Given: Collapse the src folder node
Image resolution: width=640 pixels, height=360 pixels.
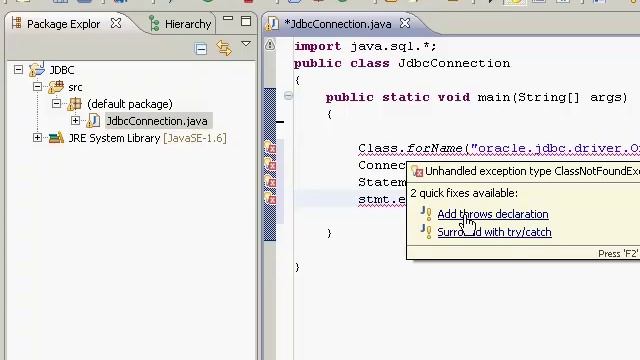Looking at the screenshot, I should 37,87.
